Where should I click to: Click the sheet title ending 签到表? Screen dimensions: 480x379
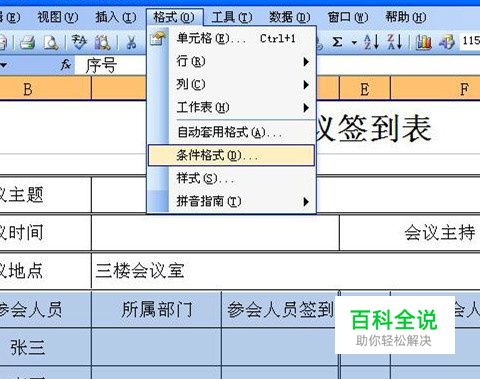pos(373,128)
